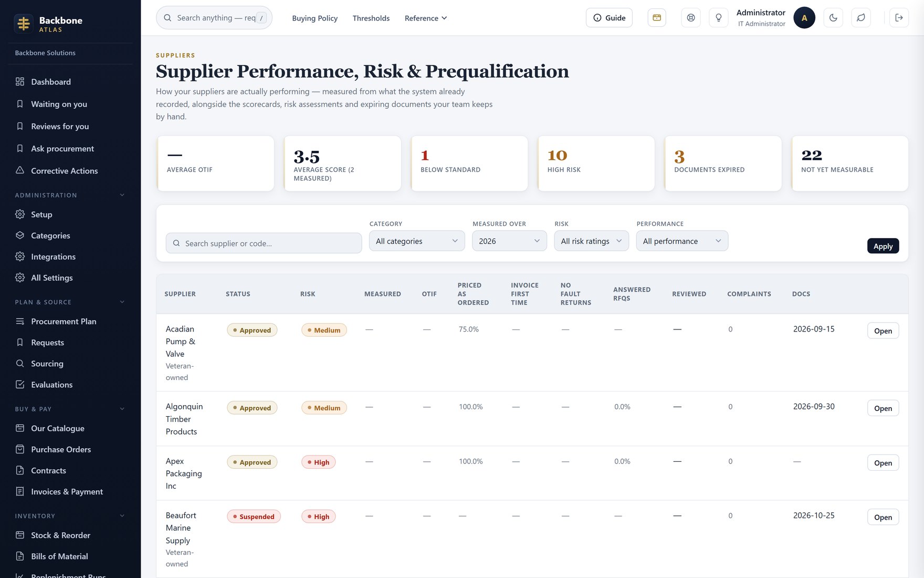The height and width of the screenshot is (578, 924).
Task: Click the Medium risk badge for Acadian Pump
Action: (324, 330)
